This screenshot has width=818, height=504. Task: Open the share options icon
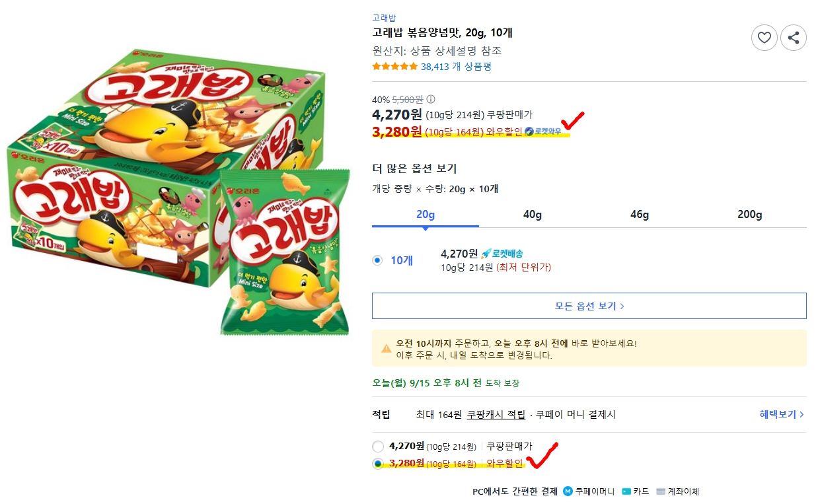click(x=794, y=38)
